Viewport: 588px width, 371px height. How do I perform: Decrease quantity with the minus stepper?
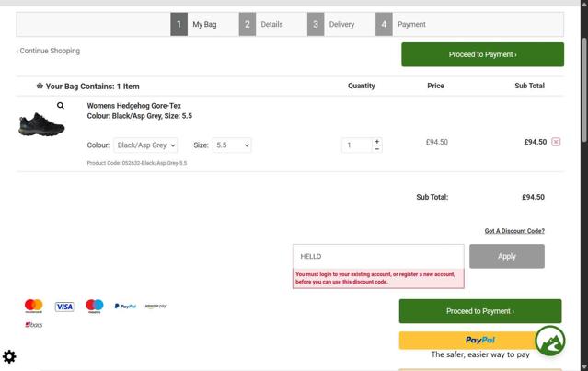pos(377,149)
